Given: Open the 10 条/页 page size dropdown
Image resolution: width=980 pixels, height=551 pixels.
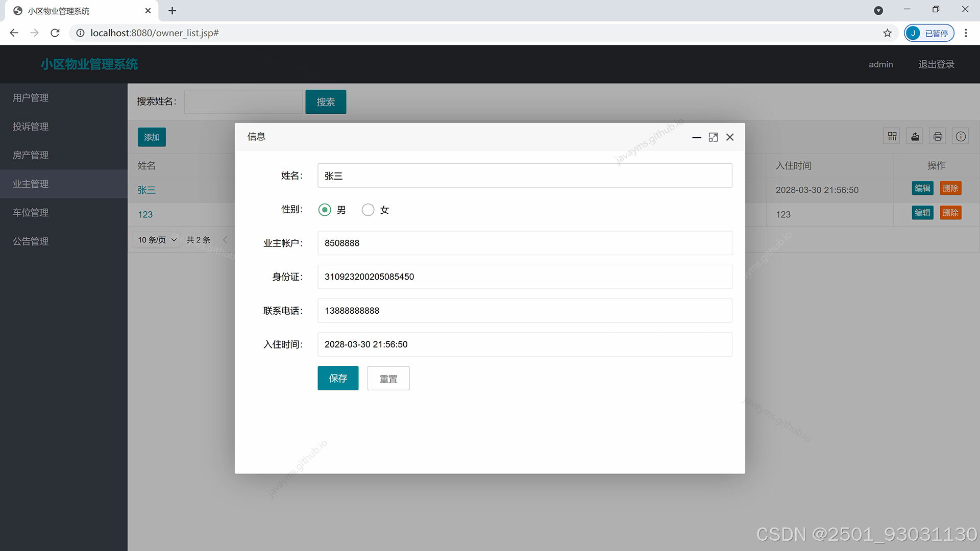Looking at the screenshot, I should [156, 240].
